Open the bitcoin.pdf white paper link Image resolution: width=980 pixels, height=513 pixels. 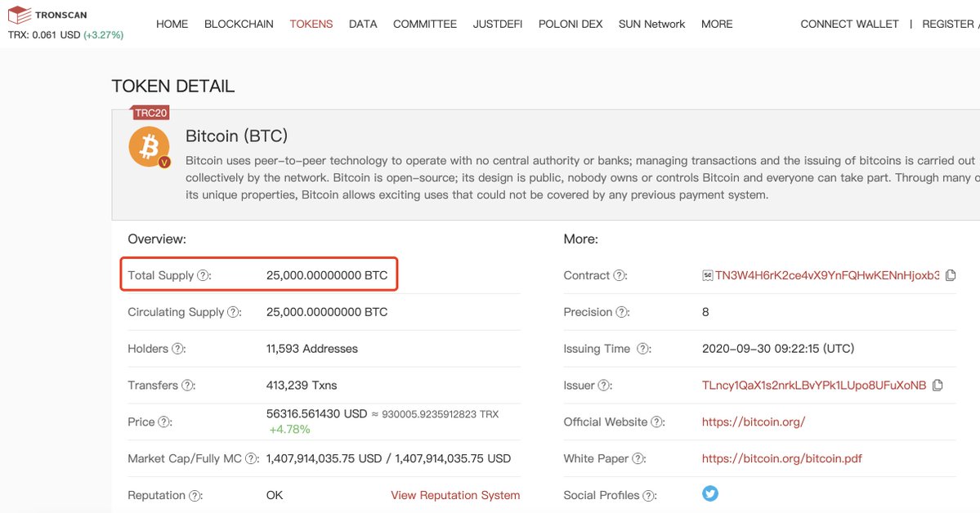782,458
